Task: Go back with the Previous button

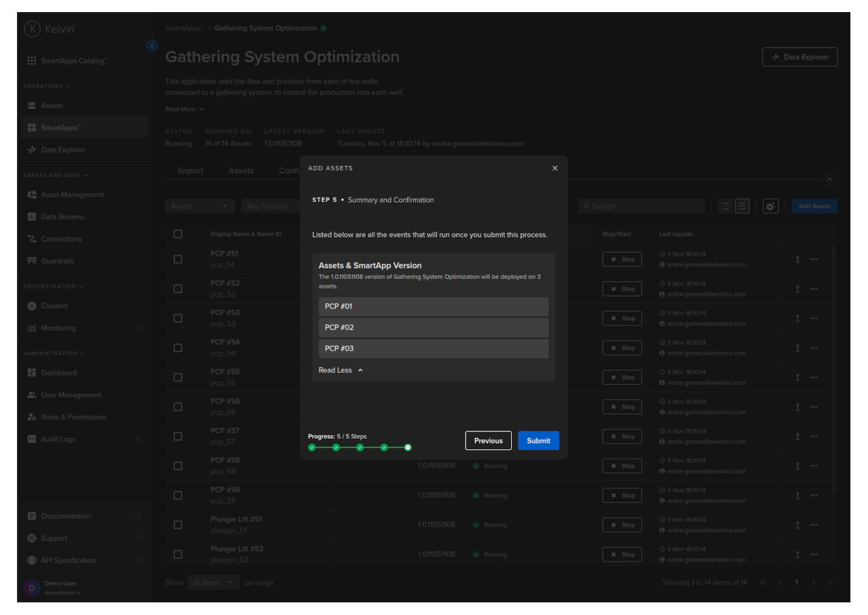Action: coord(488,441)
